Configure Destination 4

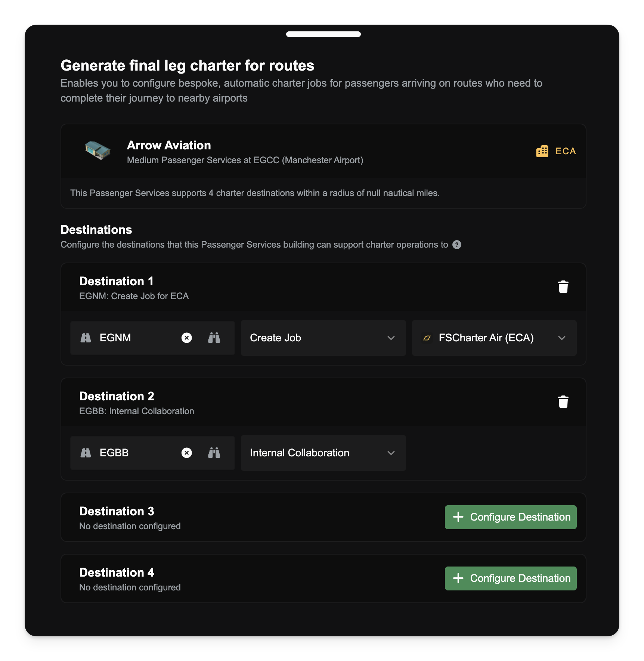click(x=510, y=578)
